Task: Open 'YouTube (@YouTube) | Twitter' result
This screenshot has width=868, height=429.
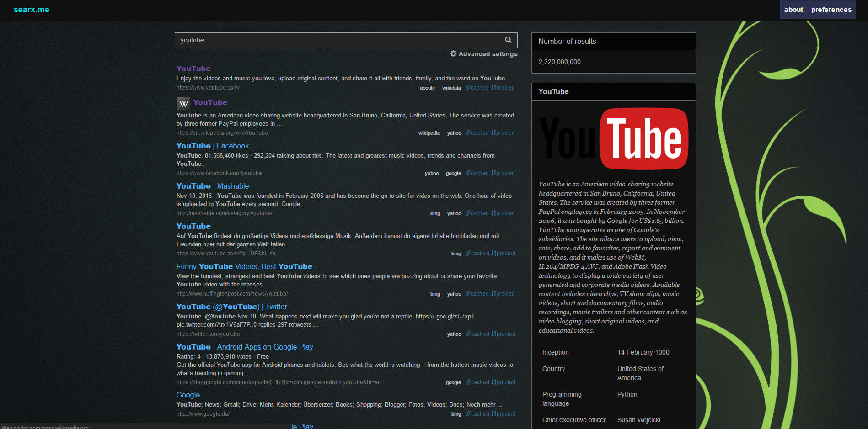Action: [x=232, y=307]
